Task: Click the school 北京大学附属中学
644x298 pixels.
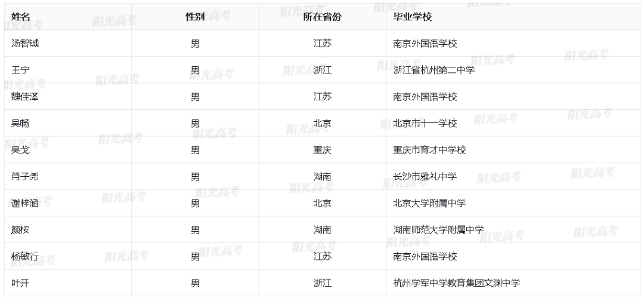Action: pos(429,203)
